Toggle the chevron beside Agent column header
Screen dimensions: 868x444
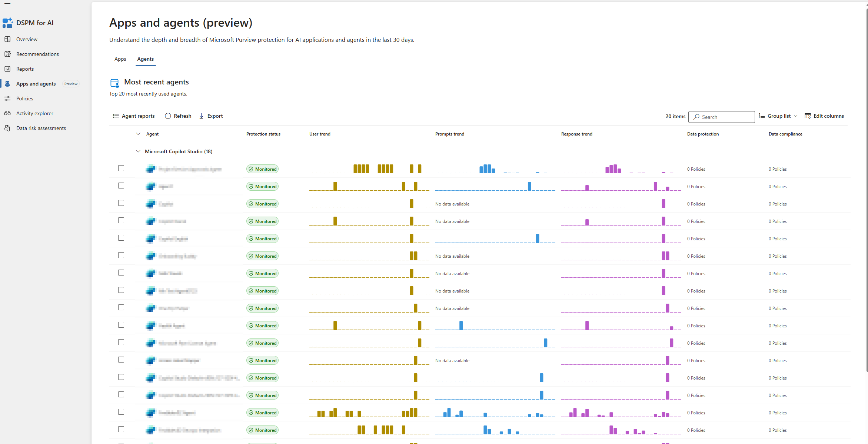[x=138, y=134]
